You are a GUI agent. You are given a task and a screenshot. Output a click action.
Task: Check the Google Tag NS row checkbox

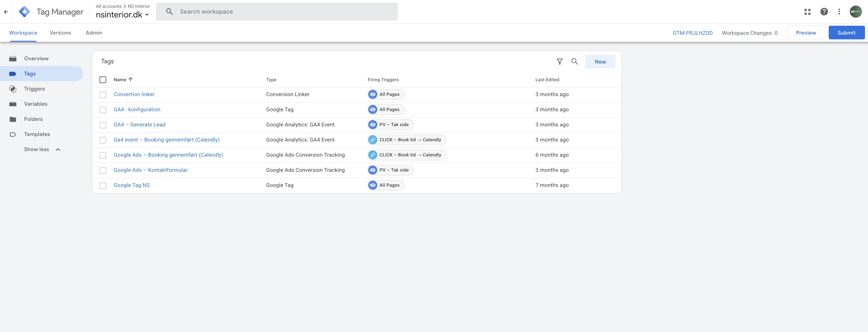click(x=103, y=186)
